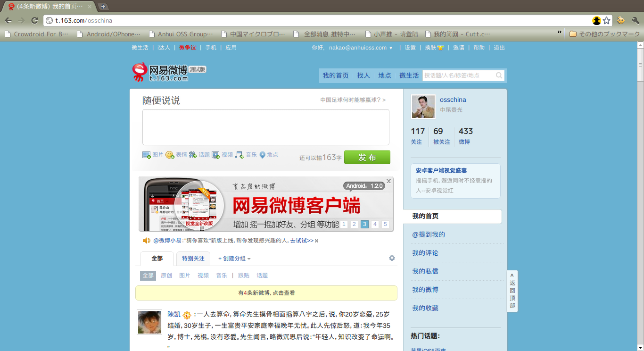This screenshot has width=644, height=351.
Task: Click the speaker icon next to @微博小易 notice
Action: [147, 241]
